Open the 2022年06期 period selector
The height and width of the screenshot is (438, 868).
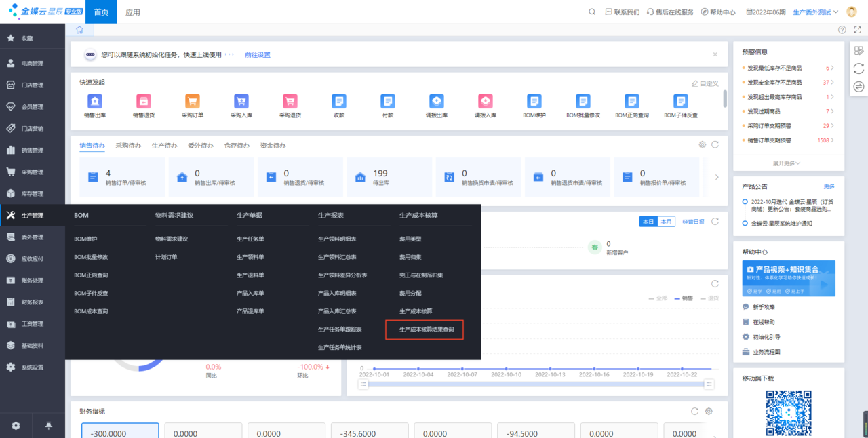766,12
